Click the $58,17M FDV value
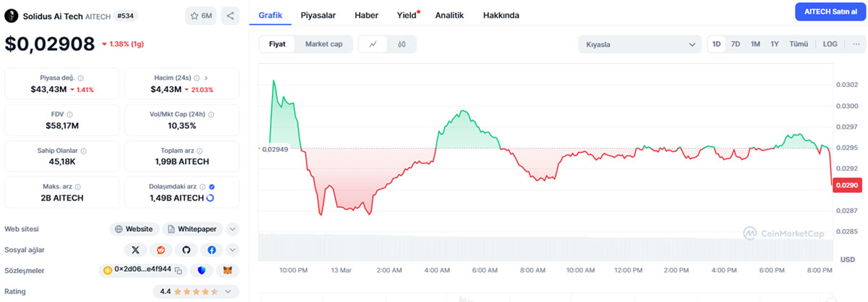The height and width of the screenshot is (302, 868). [x=61, y=125]
